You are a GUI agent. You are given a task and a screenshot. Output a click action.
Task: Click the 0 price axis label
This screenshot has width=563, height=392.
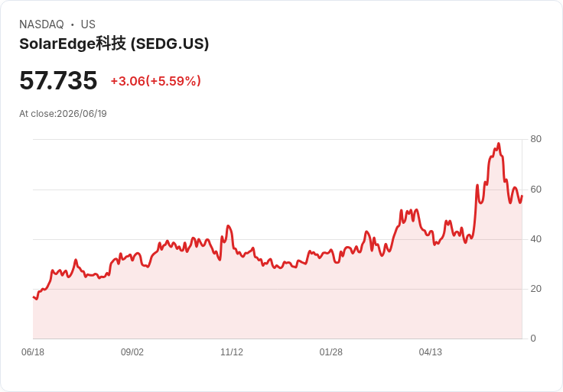tap(533, 339)
